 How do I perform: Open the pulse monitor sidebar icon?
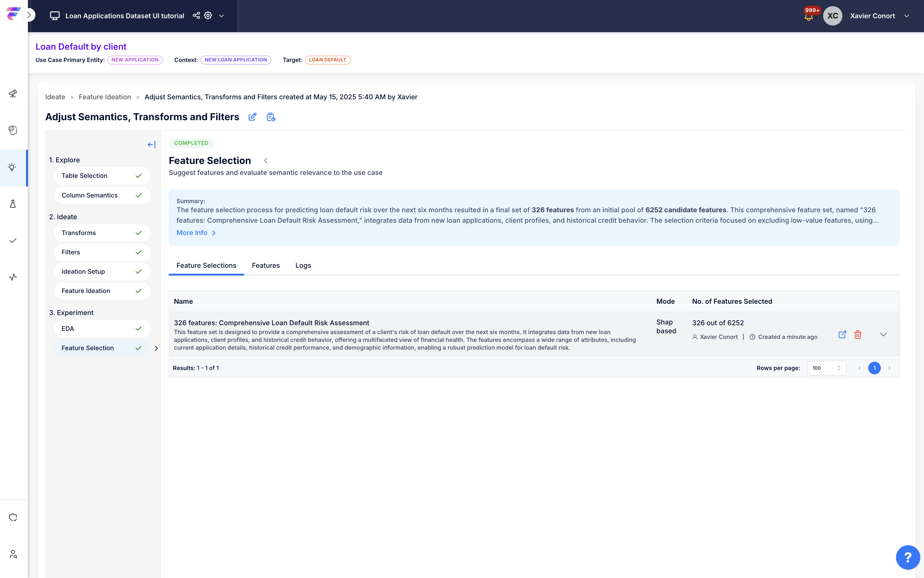(13, 277)
